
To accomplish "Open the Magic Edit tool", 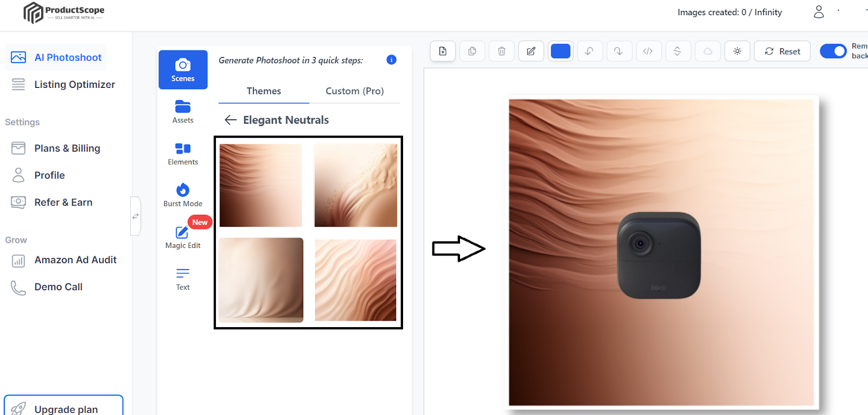I will coord(183,237).
